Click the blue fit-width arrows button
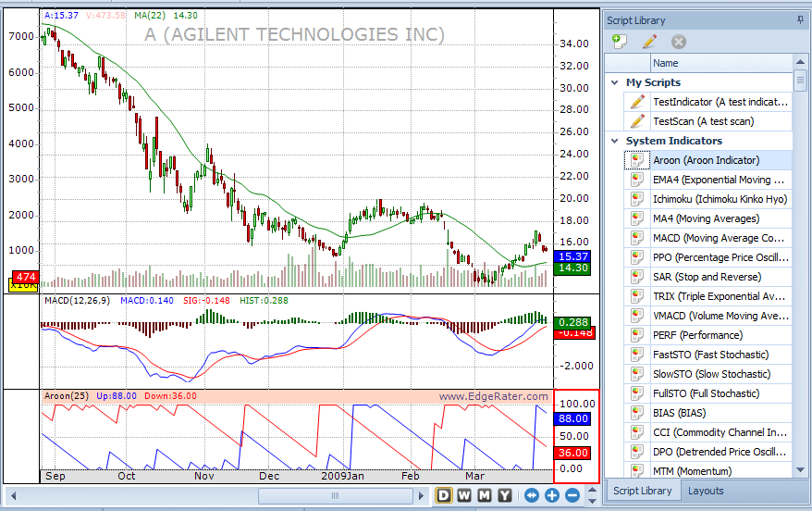This screenshot has width=812, height=511. coord(532,495)
